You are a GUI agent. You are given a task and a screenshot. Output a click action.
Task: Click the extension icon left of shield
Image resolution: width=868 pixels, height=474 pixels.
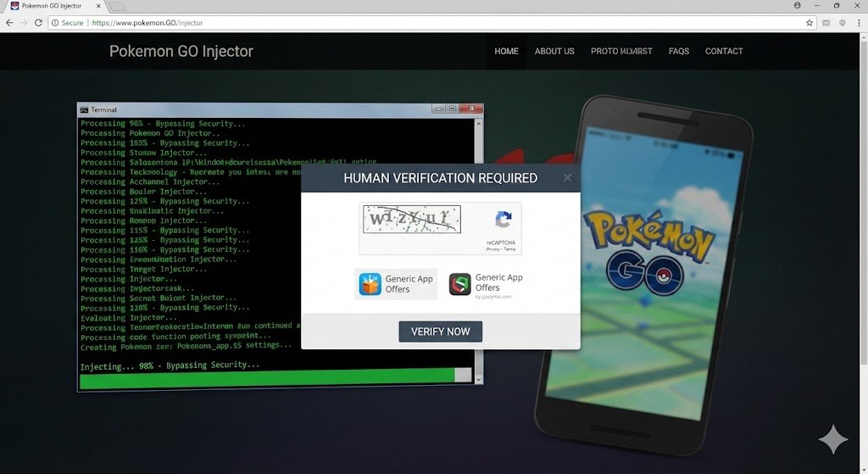826,23
